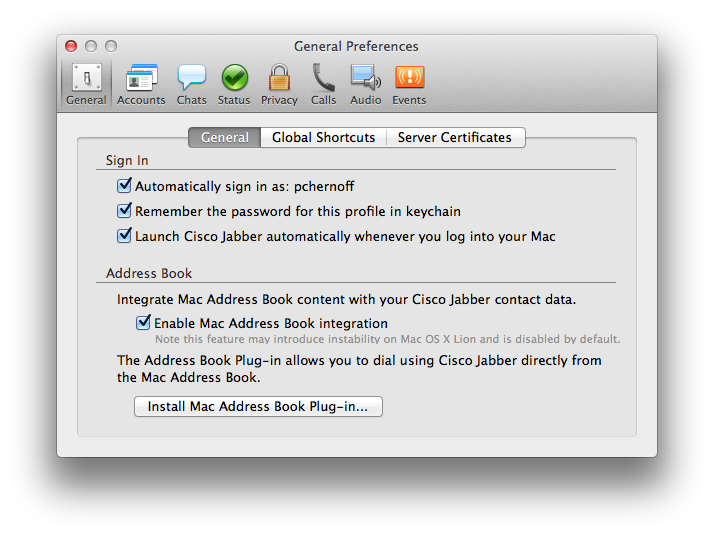The width and height of the screenshot is (714, 536).
Task: Toggle Launch Cisco Jabber automatically checkbox
Action: pyautogui.click(x=124, y=235)
